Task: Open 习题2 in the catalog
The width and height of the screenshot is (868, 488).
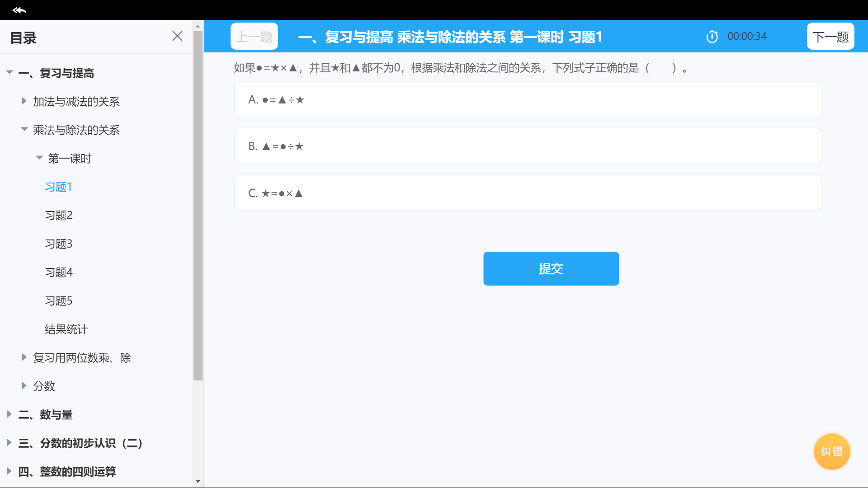Action: (x=59, y=216)
